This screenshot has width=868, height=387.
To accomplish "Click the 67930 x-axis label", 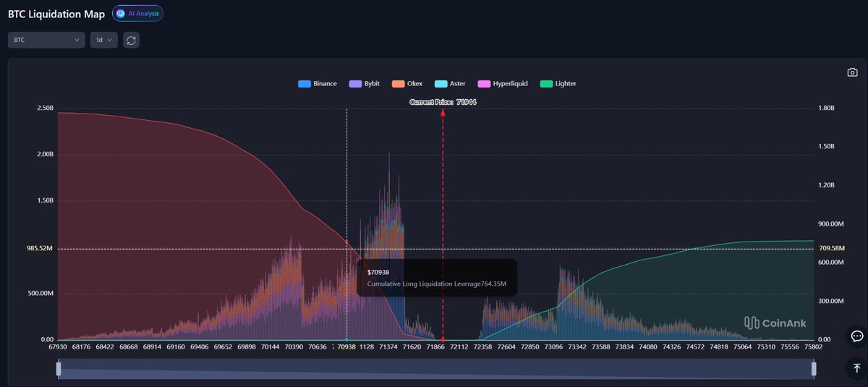I will point(59,347).
